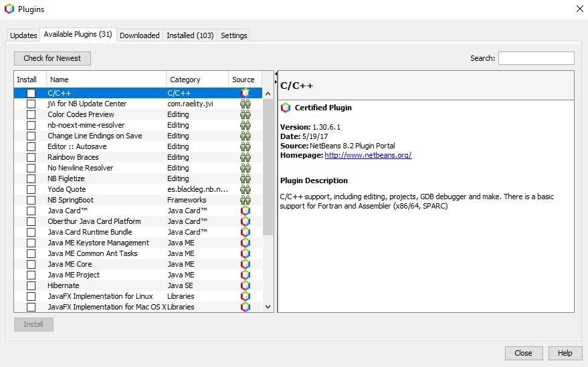Sort plugins by the Name column header
Viewport: 588px width, 367px height.
106,80
